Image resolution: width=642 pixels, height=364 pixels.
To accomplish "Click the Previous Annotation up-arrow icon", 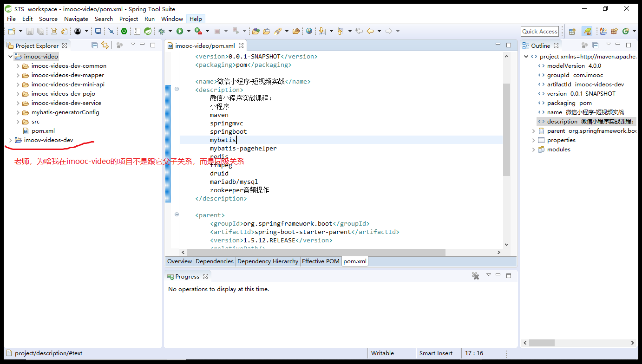I will point(341,31).
